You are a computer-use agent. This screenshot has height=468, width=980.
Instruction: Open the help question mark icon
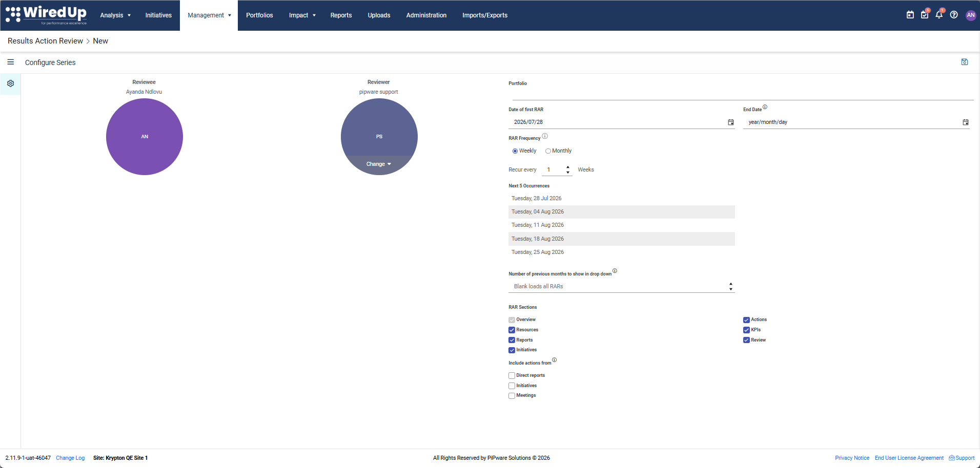pyautogui.click(x=954, y=15)
